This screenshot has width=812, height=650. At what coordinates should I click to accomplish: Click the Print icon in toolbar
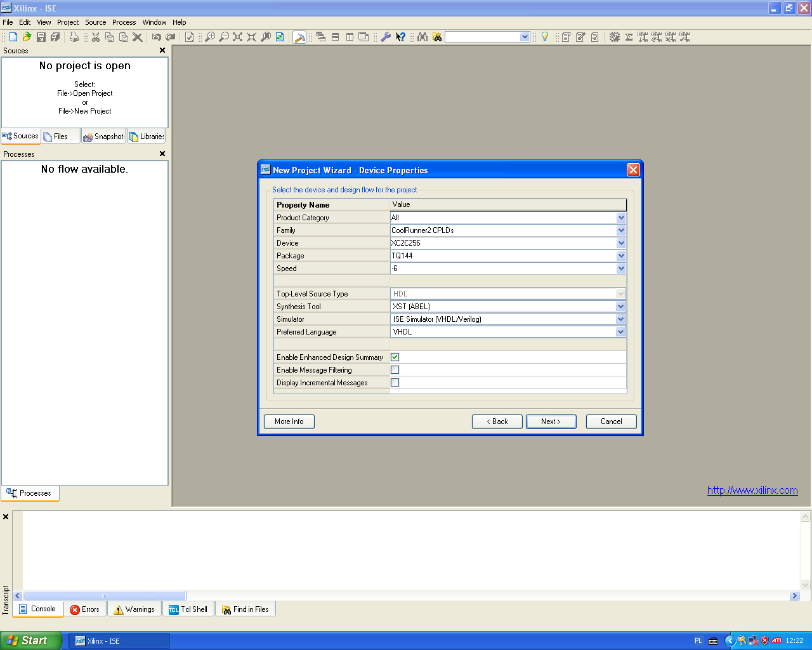[74, 37]
